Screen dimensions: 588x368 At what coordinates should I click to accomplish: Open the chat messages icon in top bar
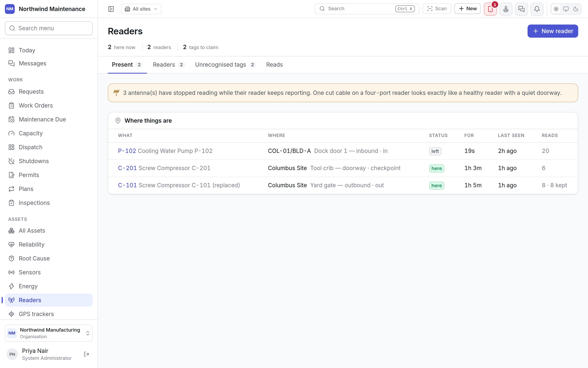pyautogui.click(x=521, y=9)
